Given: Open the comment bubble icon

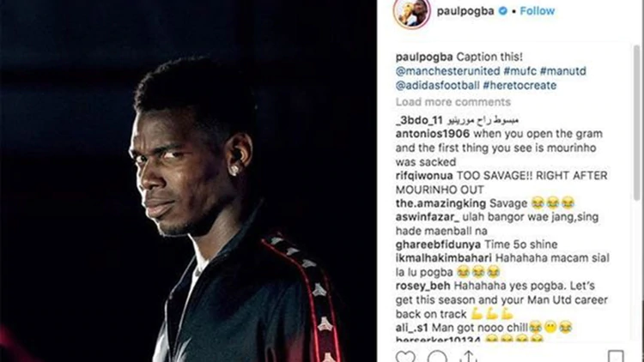Looking at the screenshot, I should click(437, 357).
